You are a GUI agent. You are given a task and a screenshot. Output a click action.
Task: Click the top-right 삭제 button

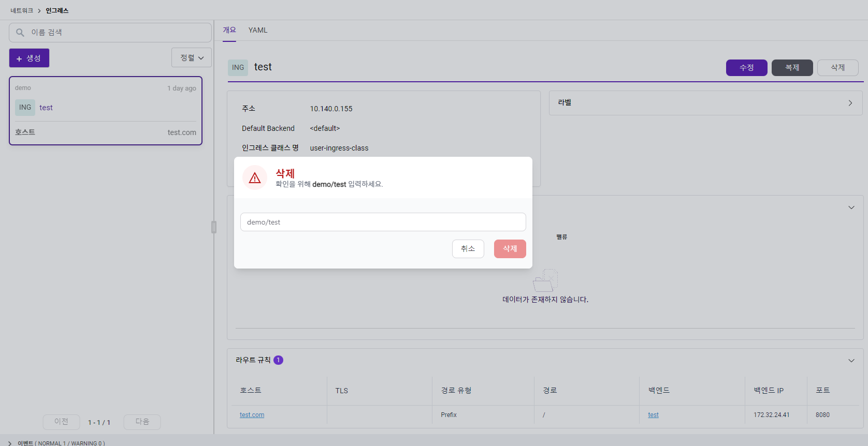837,68
